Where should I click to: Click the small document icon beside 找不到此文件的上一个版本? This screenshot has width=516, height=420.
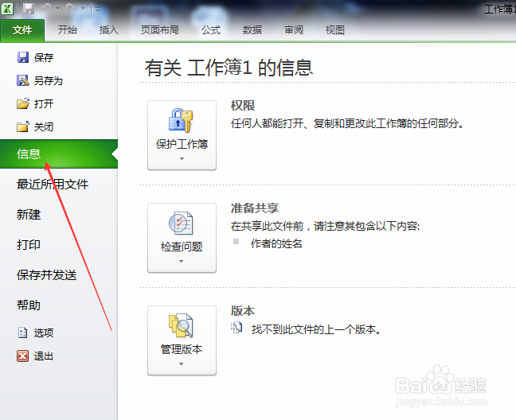(x=236, y=328)
